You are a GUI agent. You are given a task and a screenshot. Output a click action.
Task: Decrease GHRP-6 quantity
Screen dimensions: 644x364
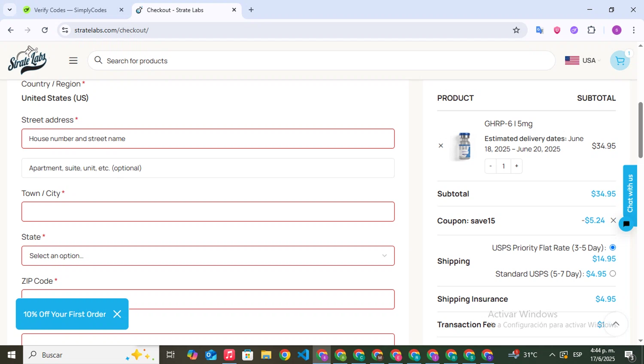490,166
